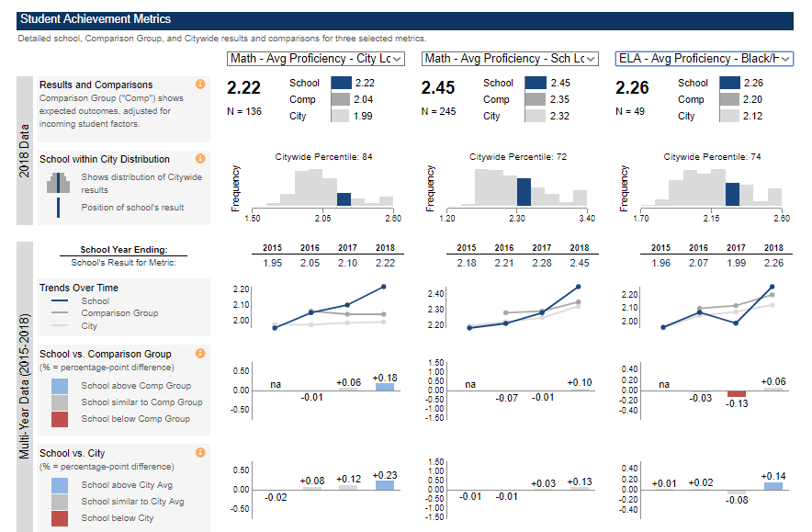Click highlighted blue bar in Percentile 84 histogram
The width and height of the screenshot is (812, 532).
pyautogui.click(x=344, y=199)
